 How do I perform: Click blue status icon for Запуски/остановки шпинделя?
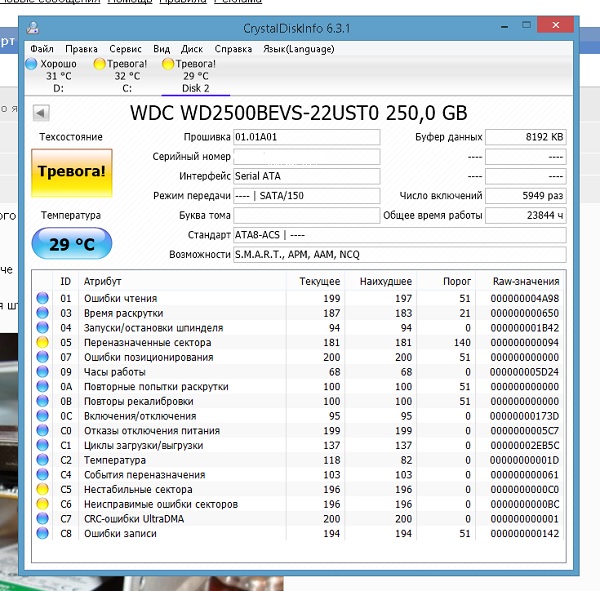42,328
